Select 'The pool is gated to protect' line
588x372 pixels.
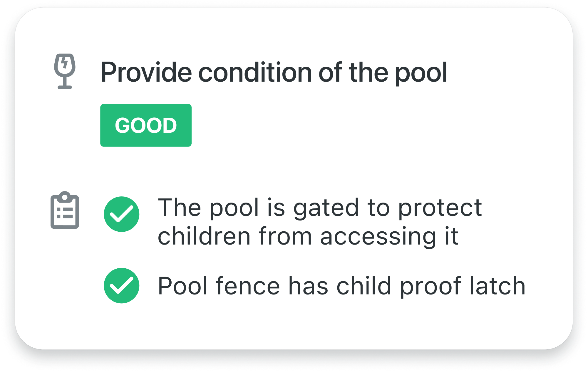(319, 208)
